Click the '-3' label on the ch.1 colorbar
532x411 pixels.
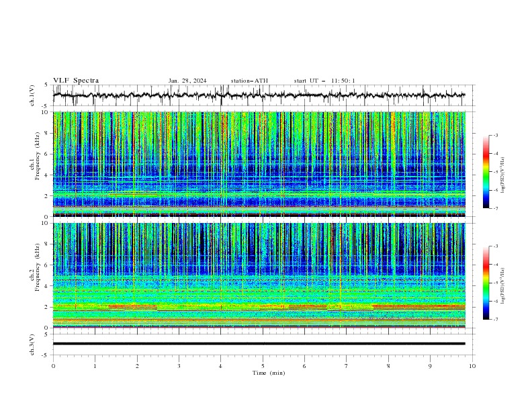click(x=495, y=135)
